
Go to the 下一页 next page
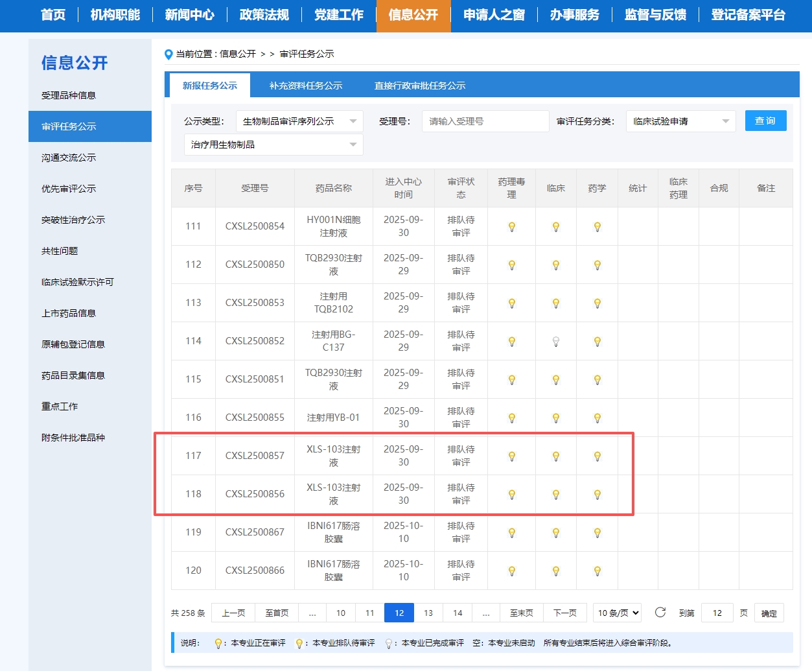click(564, 613)
